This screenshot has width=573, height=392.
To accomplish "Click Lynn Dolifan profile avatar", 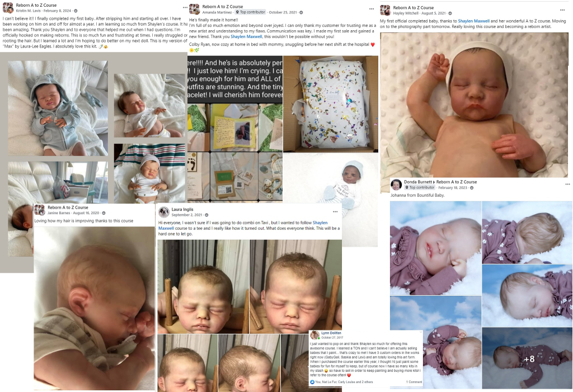I will pos(314,335).
